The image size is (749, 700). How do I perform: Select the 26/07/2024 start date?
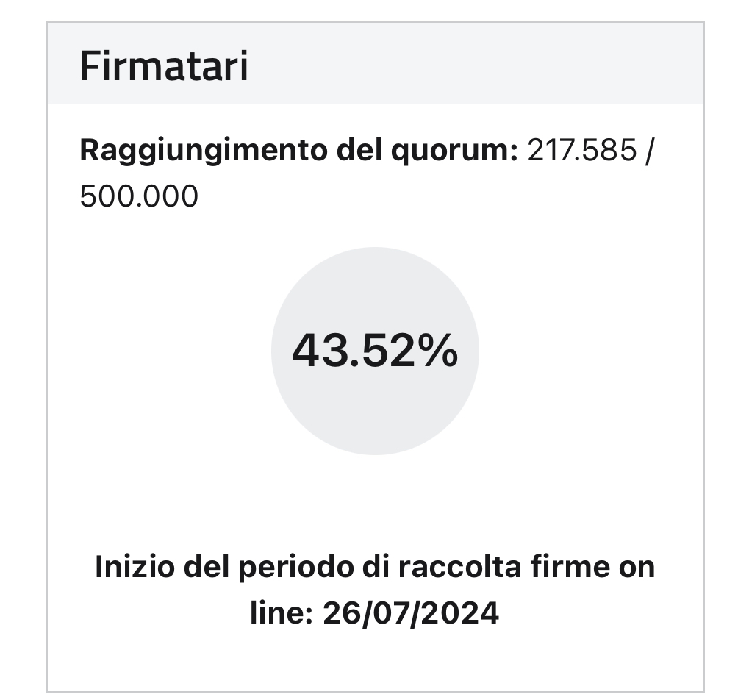pos(411,613)
